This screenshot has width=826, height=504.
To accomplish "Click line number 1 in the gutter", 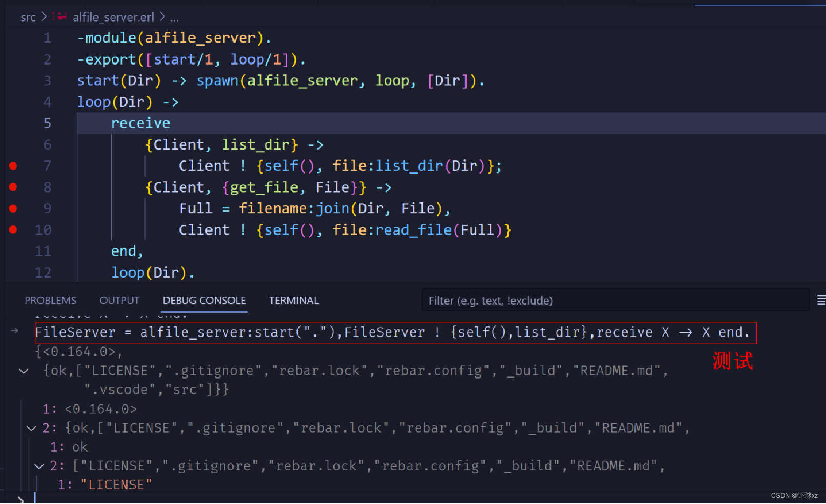I will click(47, 38).
